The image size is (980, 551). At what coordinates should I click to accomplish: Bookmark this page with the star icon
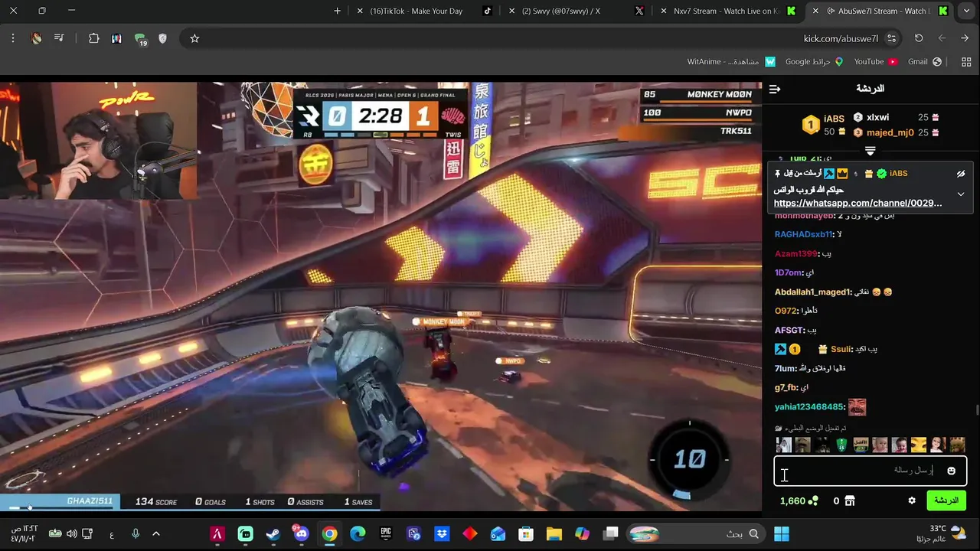(x=194, y=38)
